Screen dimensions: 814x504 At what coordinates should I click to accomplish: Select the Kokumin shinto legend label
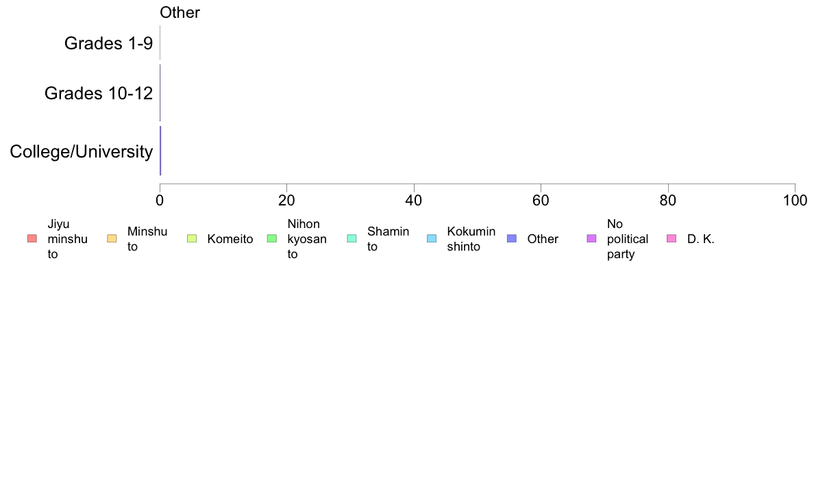(x=471, y=239)
